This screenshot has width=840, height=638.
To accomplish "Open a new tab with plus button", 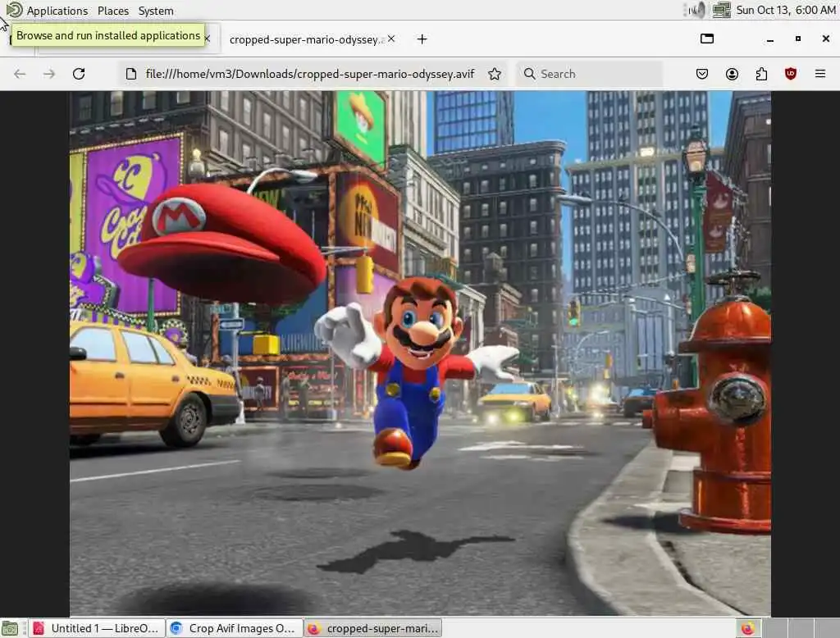I will 422,39.
